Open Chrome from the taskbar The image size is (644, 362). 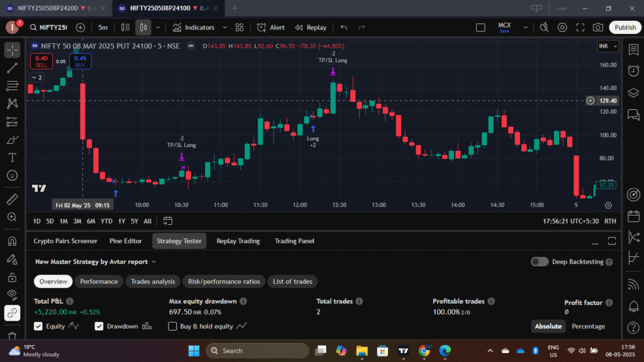click(425, 351)
